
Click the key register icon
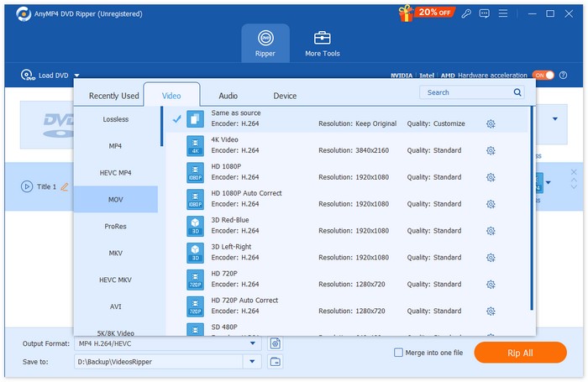[x=467, y=14]
